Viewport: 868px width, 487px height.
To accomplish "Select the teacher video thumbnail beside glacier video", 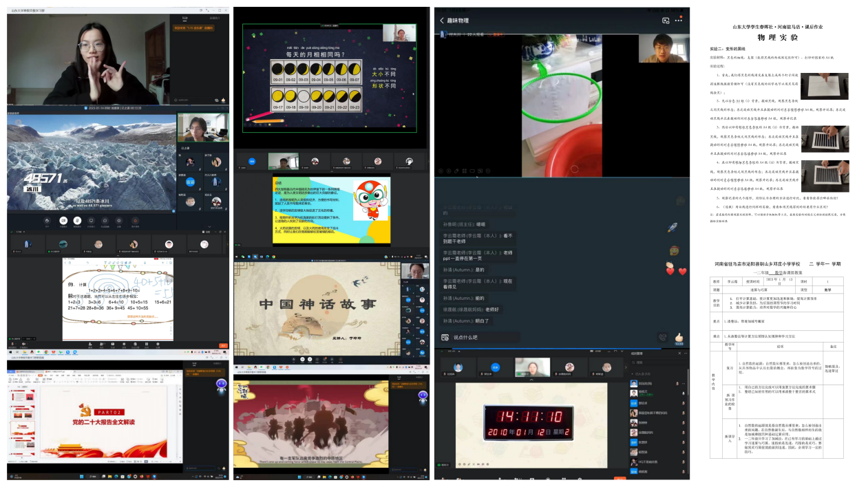I will click(x=202, y=128).
